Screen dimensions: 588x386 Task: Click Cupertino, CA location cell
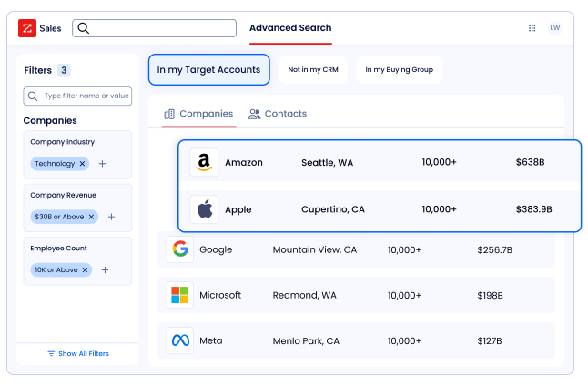(332, 209)
